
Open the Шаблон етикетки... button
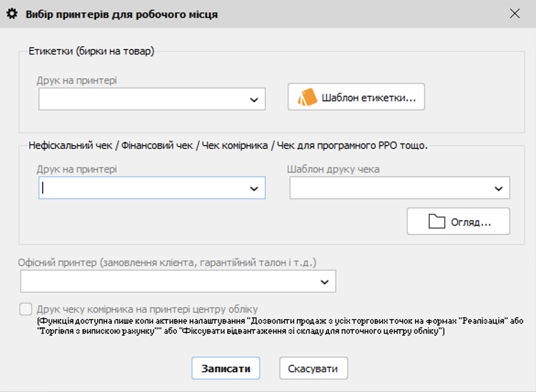356,98
